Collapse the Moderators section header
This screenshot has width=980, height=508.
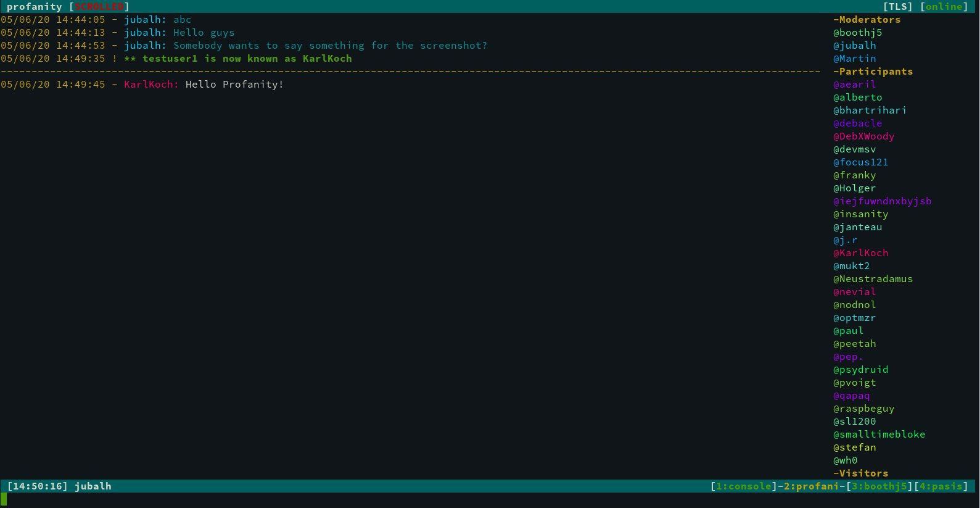[866, 19]
